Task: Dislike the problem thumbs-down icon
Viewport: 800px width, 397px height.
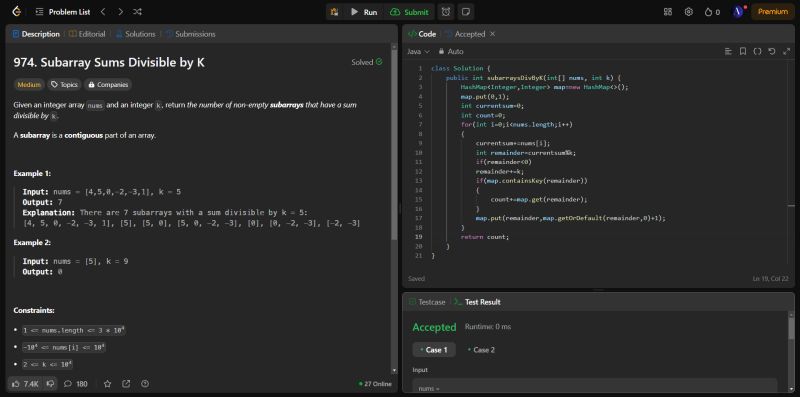Action: [x=50, y=384]
